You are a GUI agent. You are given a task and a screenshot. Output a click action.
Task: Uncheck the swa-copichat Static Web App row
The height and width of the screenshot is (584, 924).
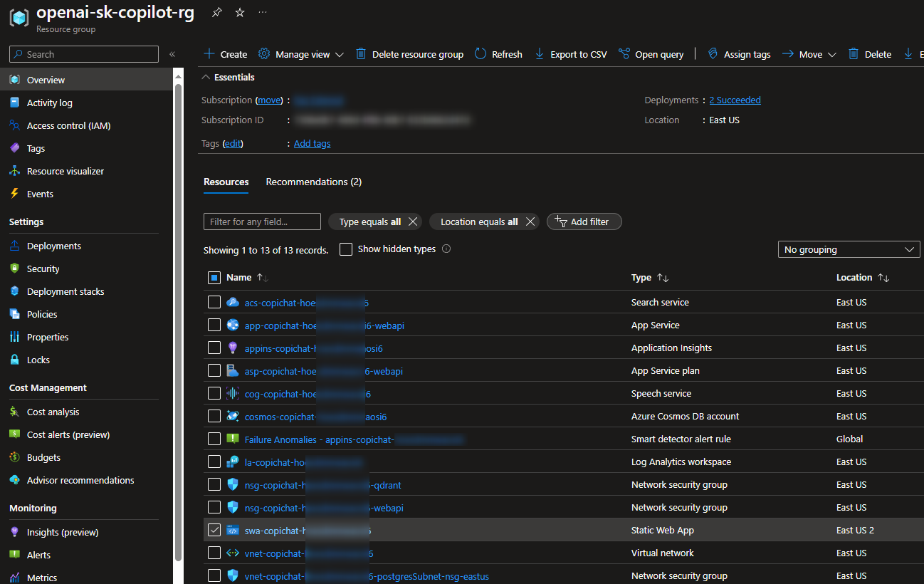[x=214, y=530]
